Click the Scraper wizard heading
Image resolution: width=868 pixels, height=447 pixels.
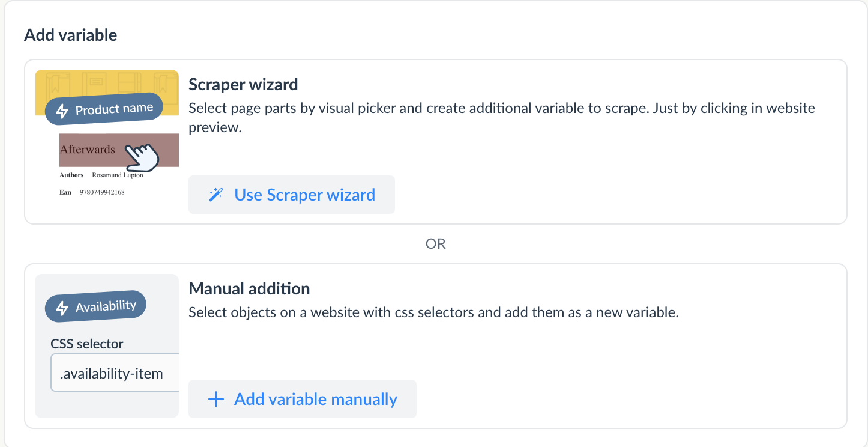point(243,85)
